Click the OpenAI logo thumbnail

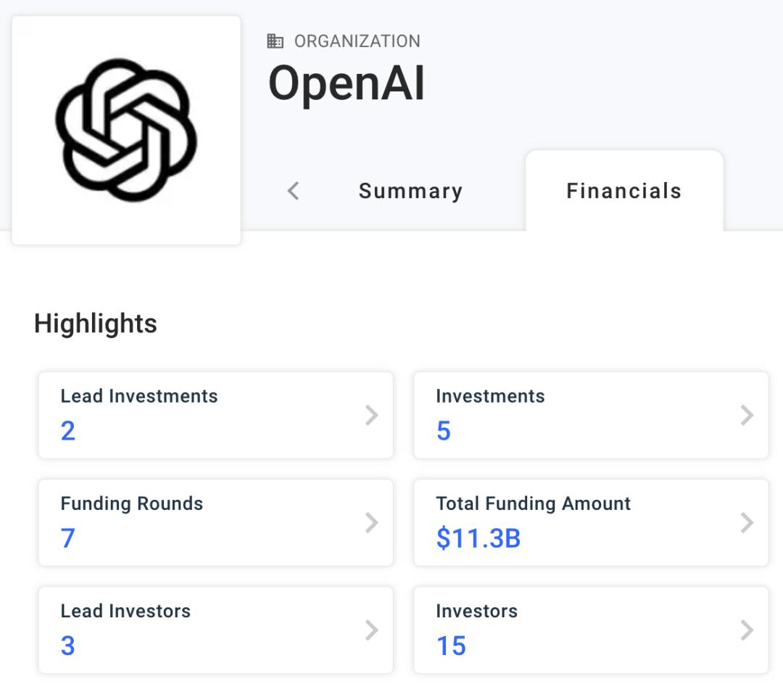click(126, 131)
